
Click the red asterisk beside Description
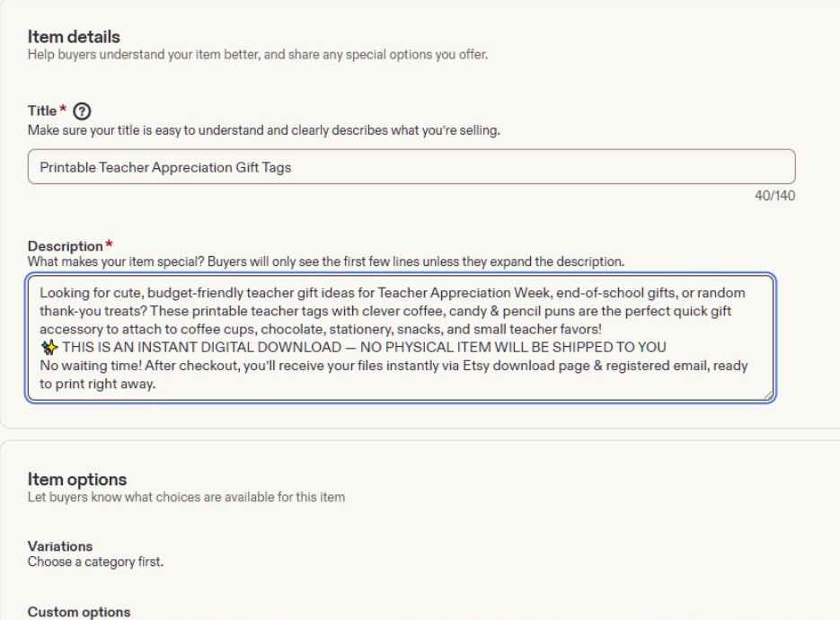tap(109, 244)
